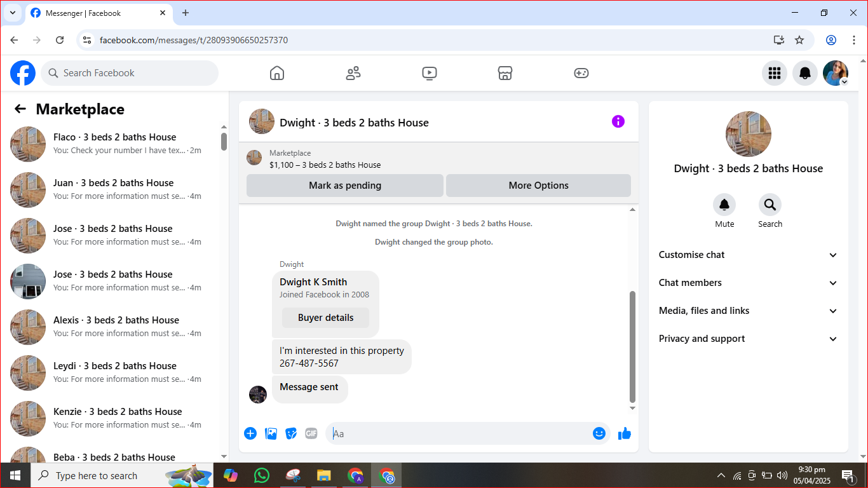Screen dimensions: 868x488
Task: Open Flaco 3 beds 2 baths conversation
Action: pos(114,144)
